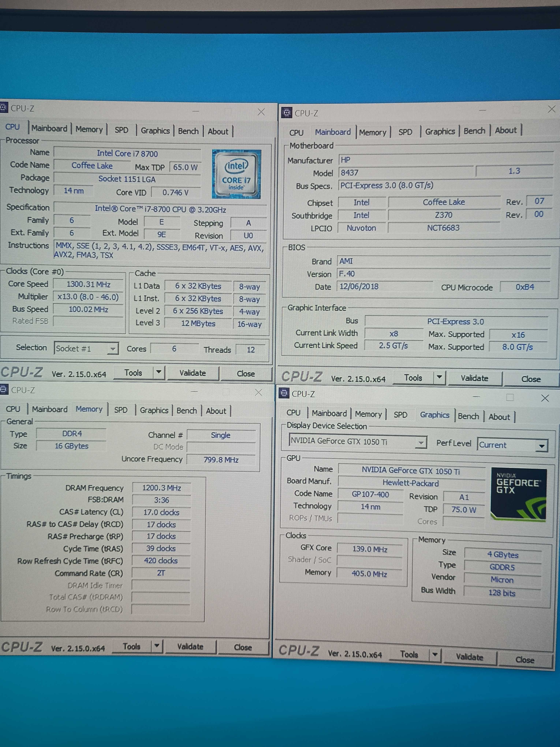Click Validate button in bottom-left Memory window
Screen dimensions: 560x747
coord(190,647)
